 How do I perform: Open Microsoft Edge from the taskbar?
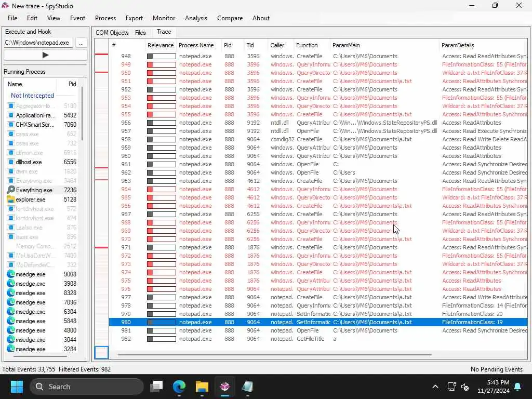pyautogui.click(x=179, y=387)
